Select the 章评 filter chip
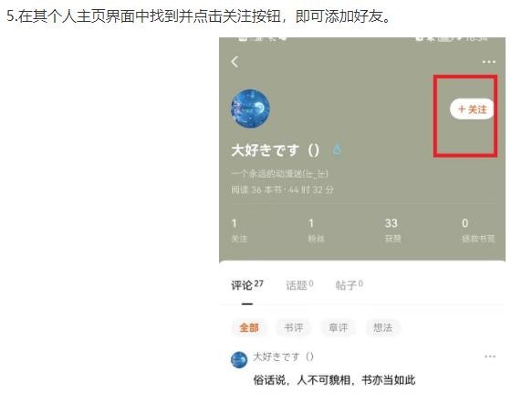532x403 pixels. tap(339, 327)
